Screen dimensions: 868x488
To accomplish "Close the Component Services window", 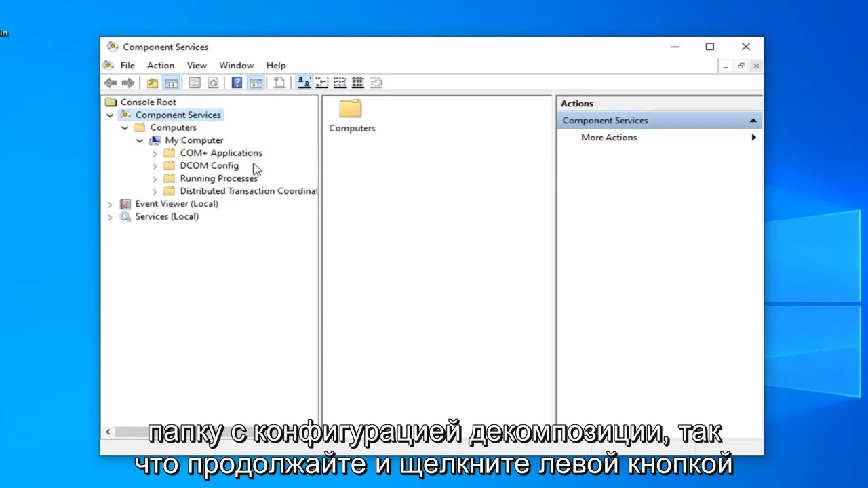I will tap(746, 47).
